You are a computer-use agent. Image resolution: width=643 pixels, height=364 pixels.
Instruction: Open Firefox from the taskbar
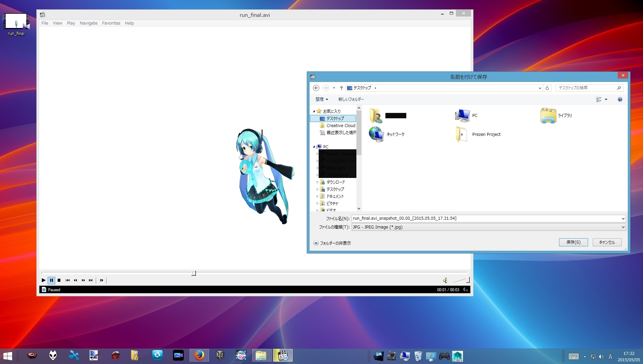coord(199,356)
